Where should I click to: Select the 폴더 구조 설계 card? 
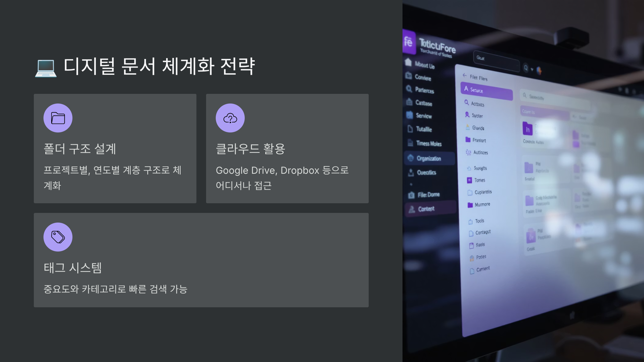(x=115, y=148)
